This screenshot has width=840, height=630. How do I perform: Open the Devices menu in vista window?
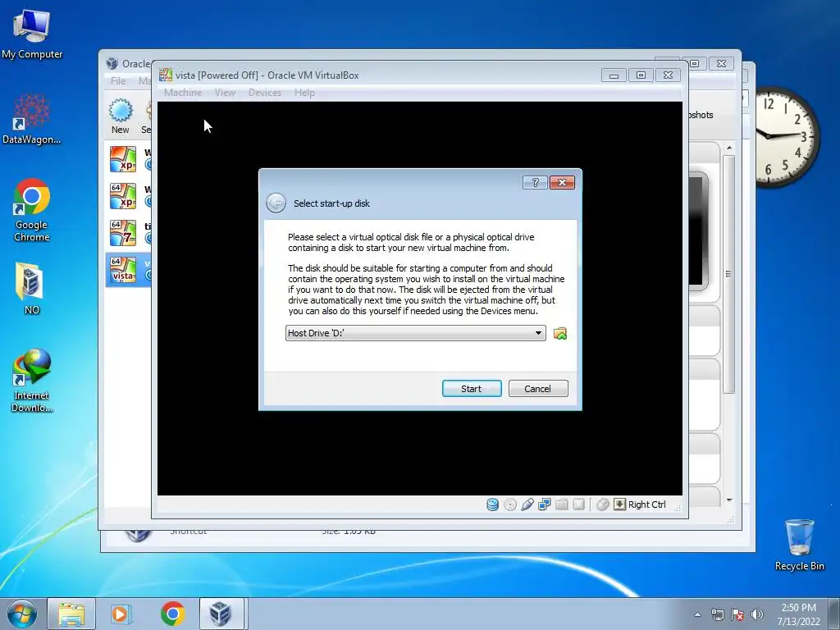click(x=265, y=93)
